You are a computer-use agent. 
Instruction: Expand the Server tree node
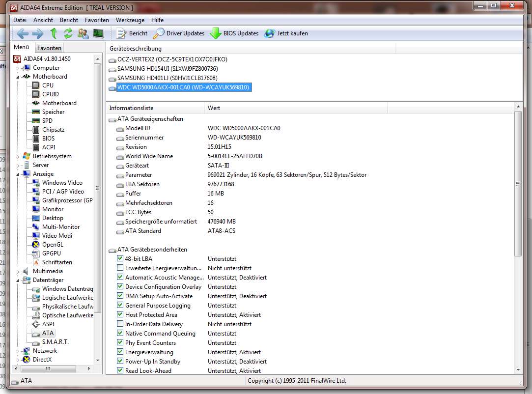(x=18, y=165)
